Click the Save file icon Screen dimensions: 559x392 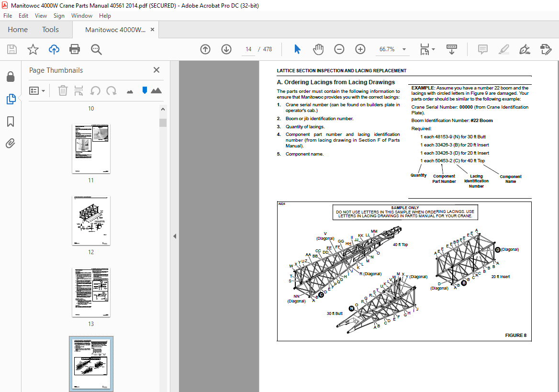point(12,49)
